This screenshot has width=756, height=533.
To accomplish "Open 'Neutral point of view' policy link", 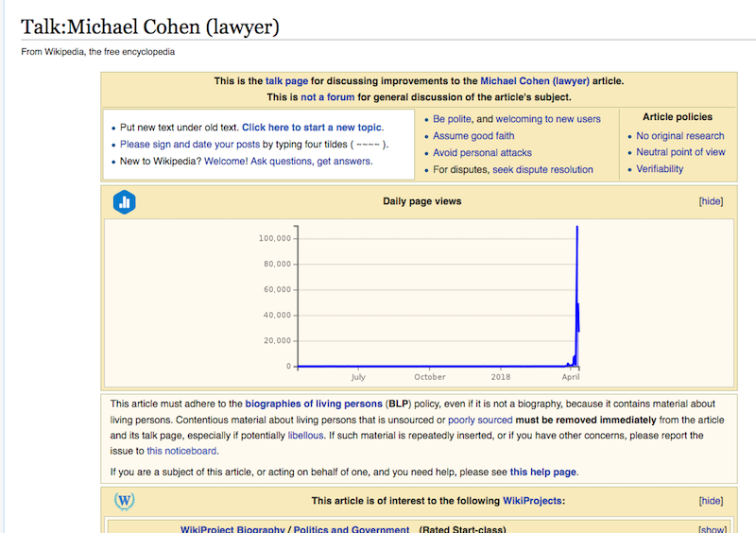I will point(680,152).
